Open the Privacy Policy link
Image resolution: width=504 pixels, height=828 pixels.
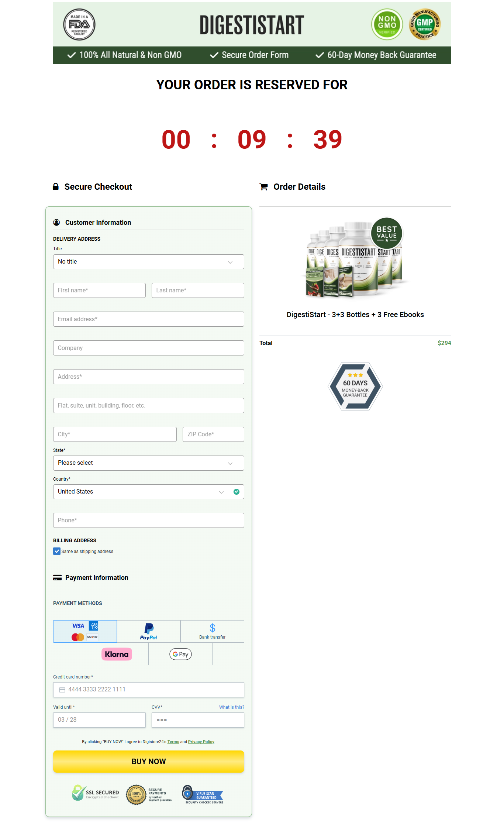(201, 742)
